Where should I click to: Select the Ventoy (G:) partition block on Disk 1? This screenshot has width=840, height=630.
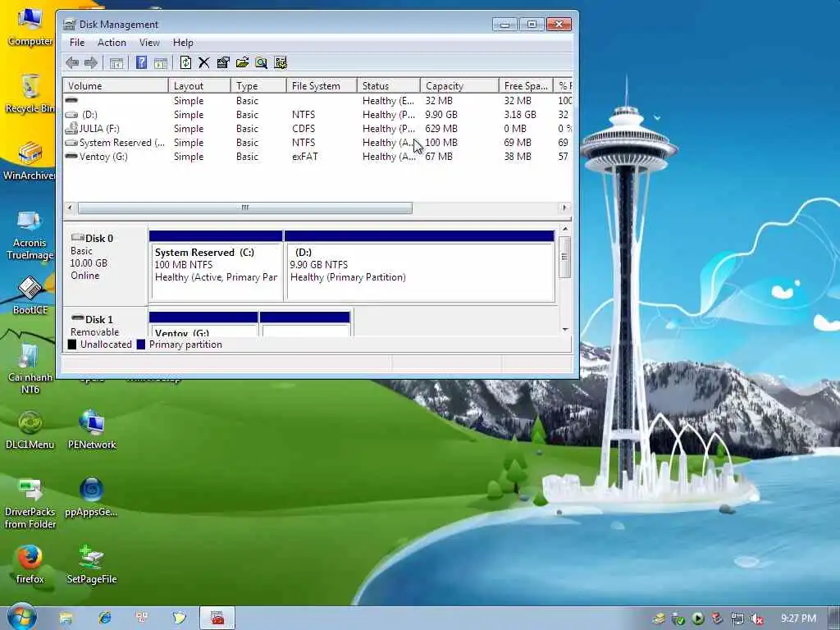203,324
